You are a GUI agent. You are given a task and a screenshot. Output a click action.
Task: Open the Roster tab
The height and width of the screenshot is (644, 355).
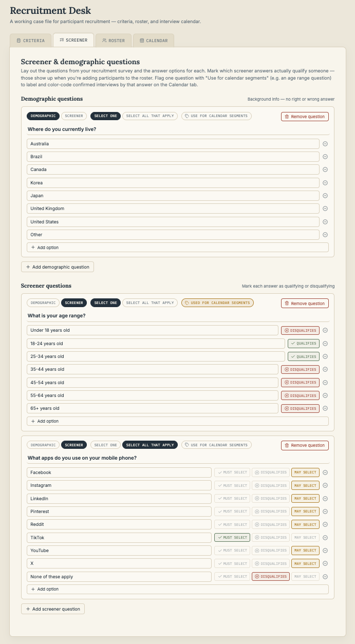[113, 41]
